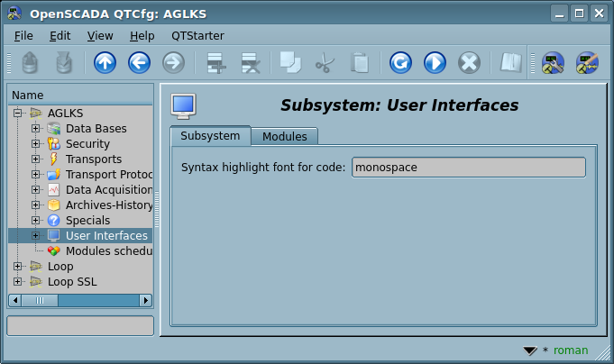Select Modules scheduler tree item

click(108, 251)
